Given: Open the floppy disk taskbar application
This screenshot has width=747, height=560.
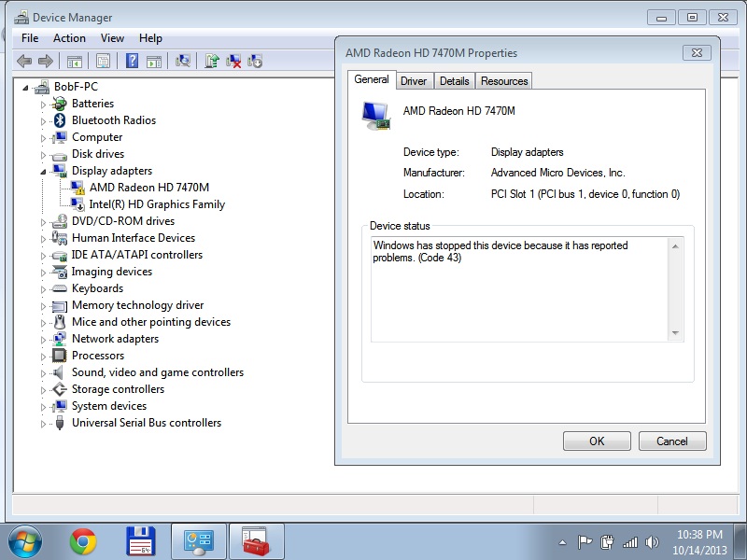Looking at the screenshot, I should click(x=141, y=541).
